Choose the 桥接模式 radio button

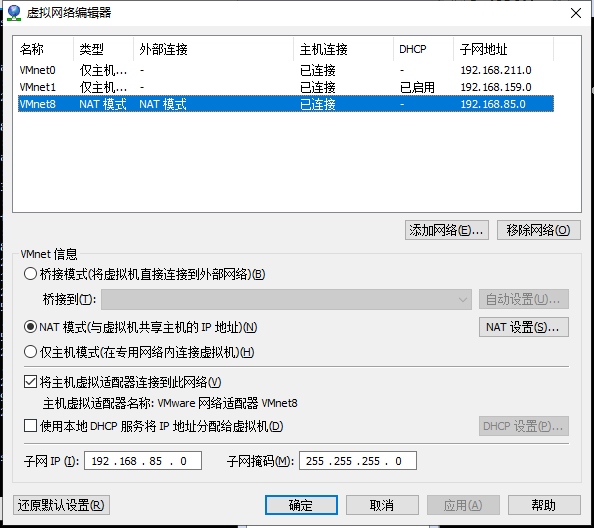[x=30, y=274]
